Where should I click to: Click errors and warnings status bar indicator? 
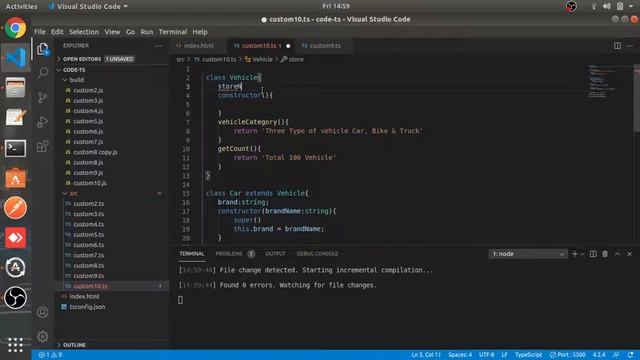point(50,355)
